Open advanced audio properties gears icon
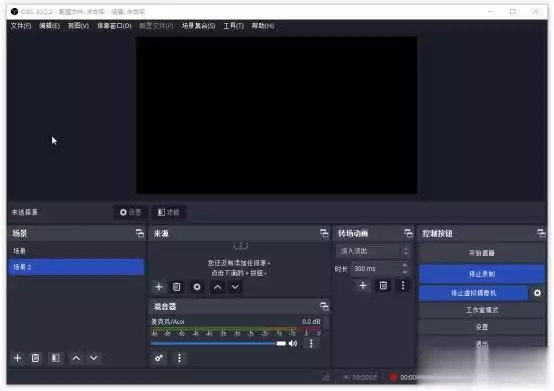 coord(159,358)
